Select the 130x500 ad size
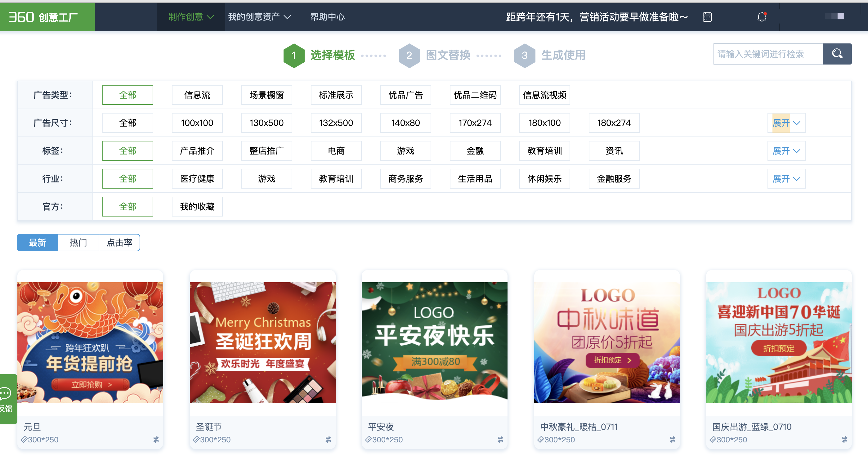The width and height of the screenshot is (868, 456). point(266,123)
